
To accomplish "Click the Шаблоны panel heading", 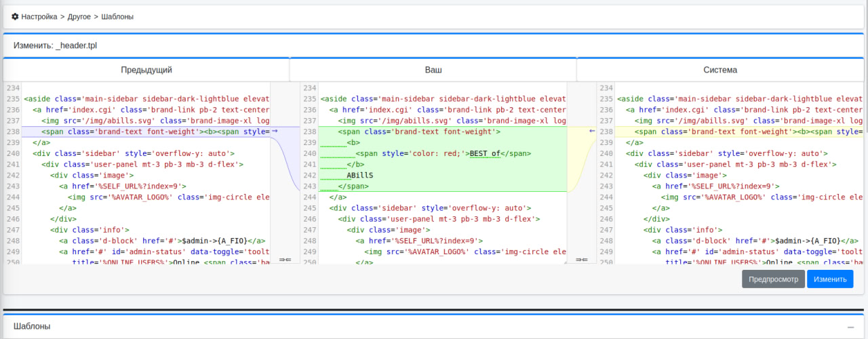I will point(32,326).
